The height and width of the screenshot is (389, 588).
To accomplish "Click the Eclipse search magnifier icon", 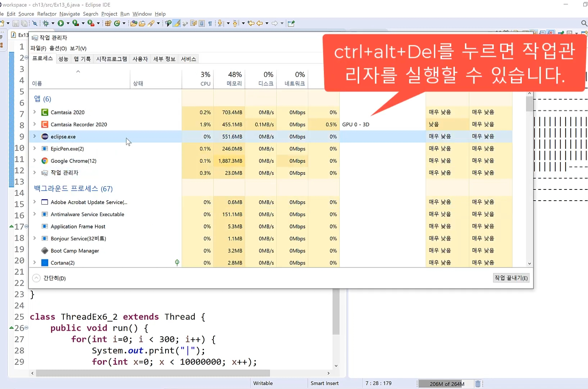I will point(584,23).
